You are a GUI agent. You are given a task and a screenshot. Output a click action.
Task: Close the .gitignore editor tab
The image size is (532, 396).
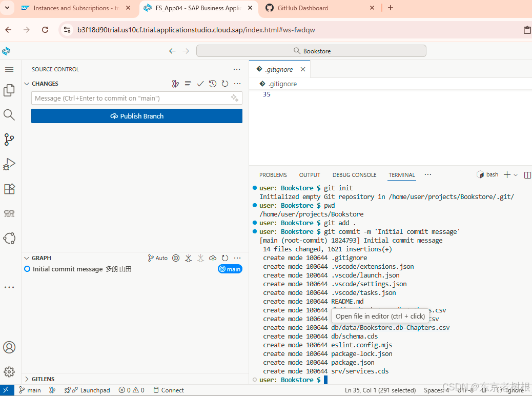pyautogui.click(x=302, y=69)
